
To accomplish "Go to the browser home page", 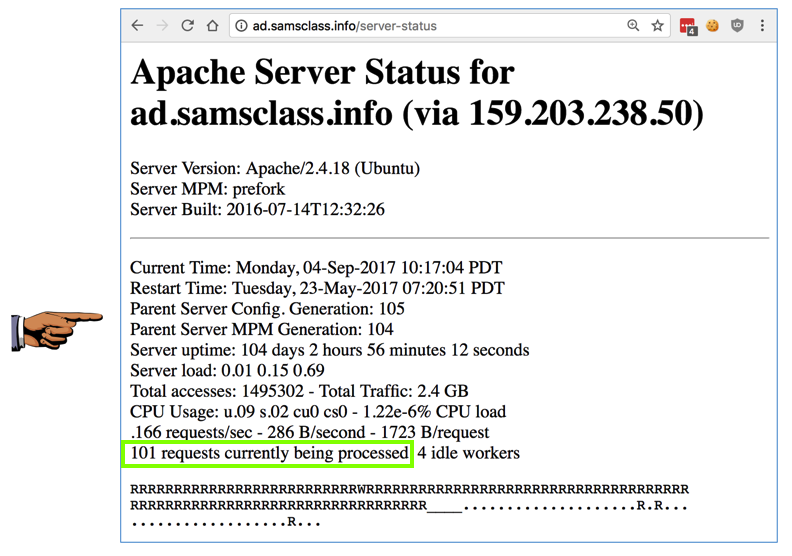I will (x=212, y=26).
